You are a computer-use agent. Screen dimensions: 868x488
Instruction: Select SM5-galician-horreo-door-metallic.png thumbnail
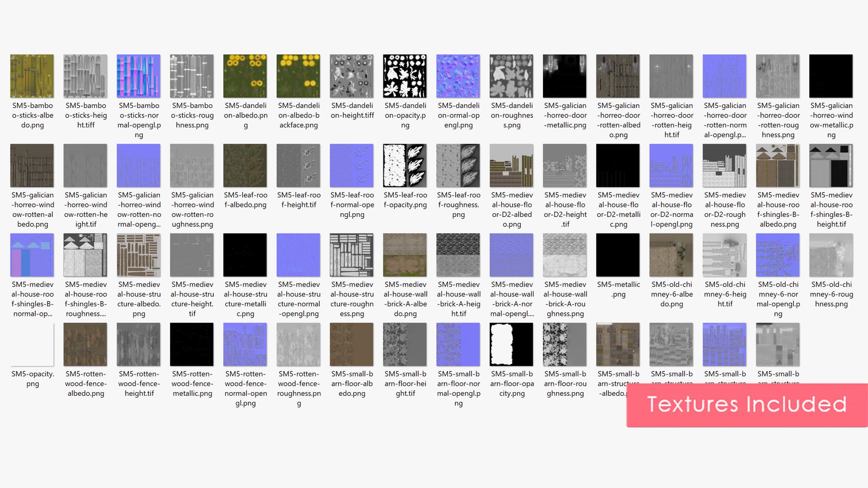565,76
